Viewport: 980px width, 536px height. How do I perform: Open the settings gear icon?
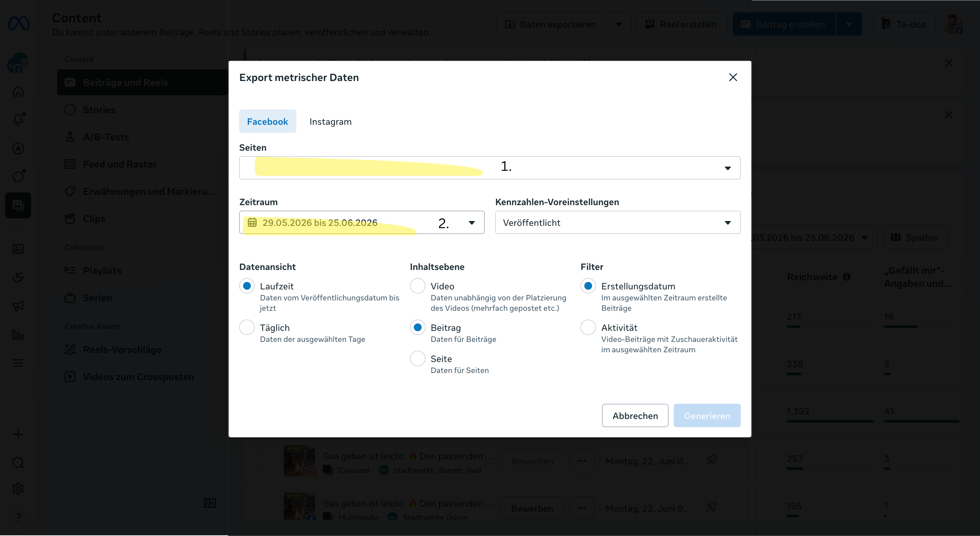pyautogui.click(x=18, y=488)
